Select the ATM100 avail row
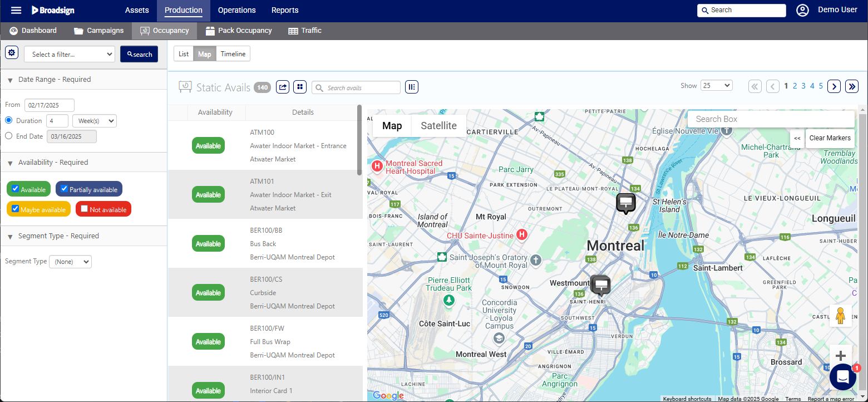868x402 pixels. [x=265, y=146]
